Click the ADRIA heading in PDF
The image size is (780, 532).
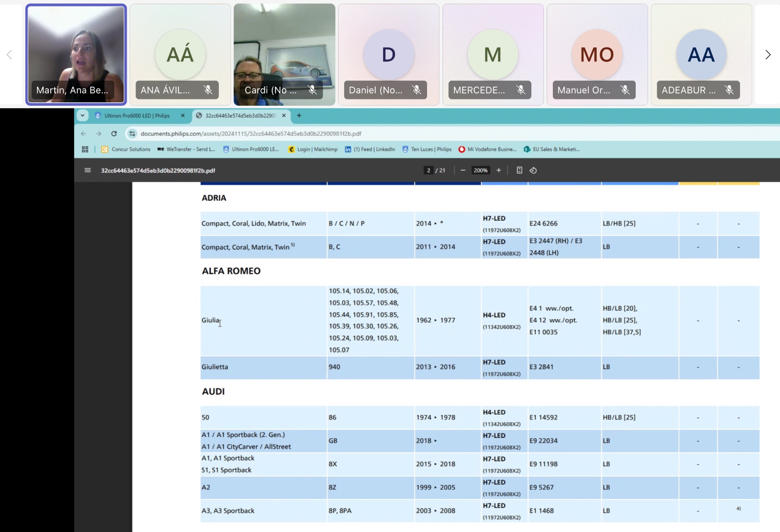click(214, 198)
